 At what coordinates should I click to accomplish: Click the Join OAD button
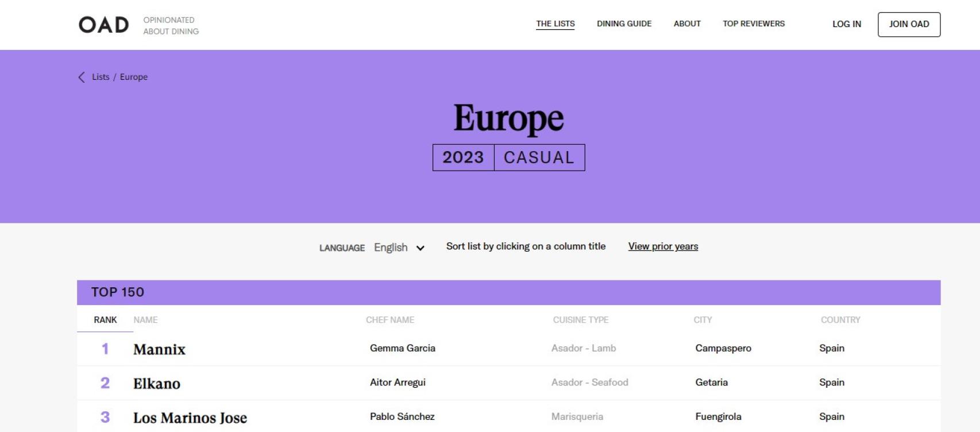(x=909, y=24)
